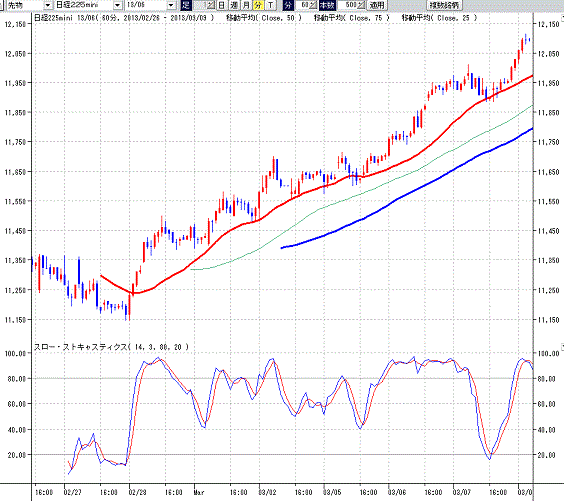Image resolution: width=564 pixels, height=501 pixels.
Task: Click the 移動平均(Close, 50) indicator label
Action: pyautogui.click(x=264, y=18)
